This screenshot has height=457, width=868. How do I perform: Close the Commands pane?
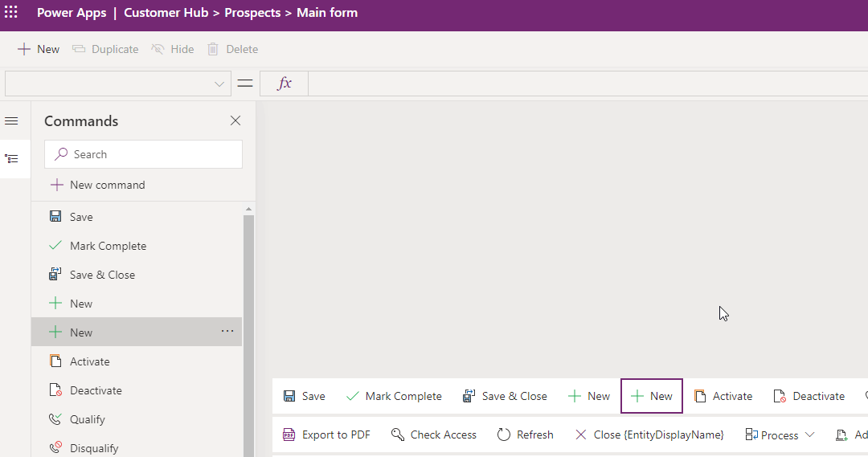click(235, 120)
